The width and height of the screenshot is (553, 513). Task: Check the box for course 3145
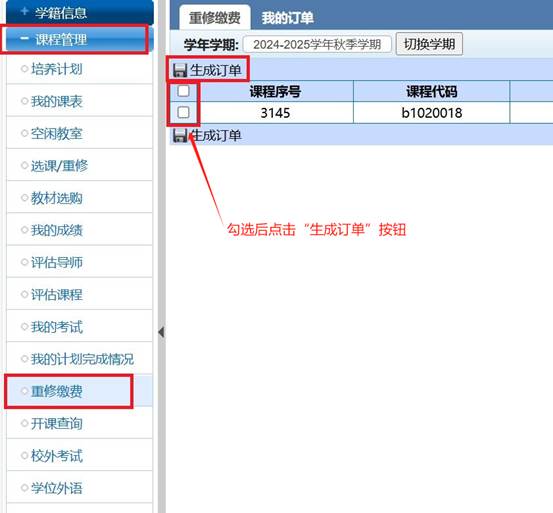click(183, 112)
